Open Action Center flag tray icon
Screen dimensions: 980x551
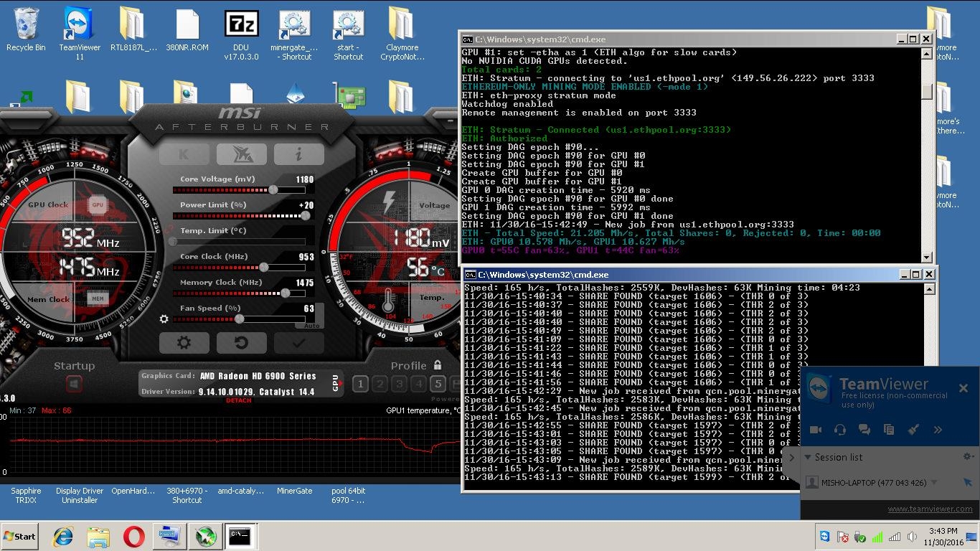point(843,537)
